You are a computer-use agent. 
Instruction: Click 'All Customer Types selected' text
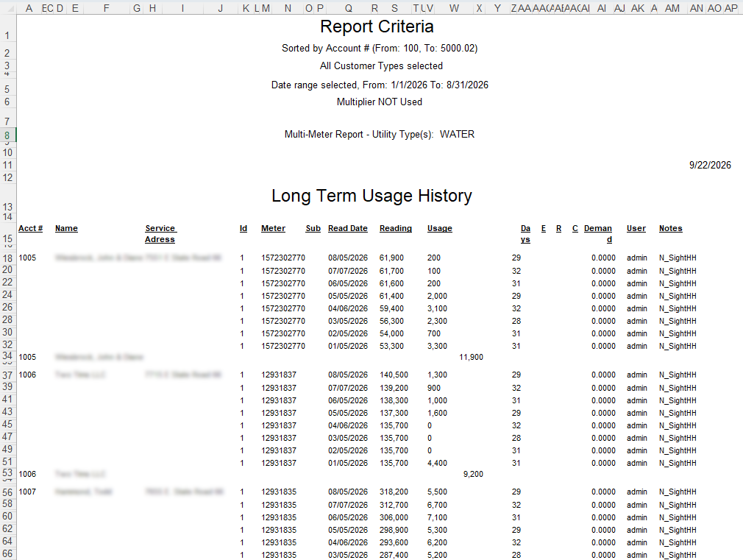(381, 66)
